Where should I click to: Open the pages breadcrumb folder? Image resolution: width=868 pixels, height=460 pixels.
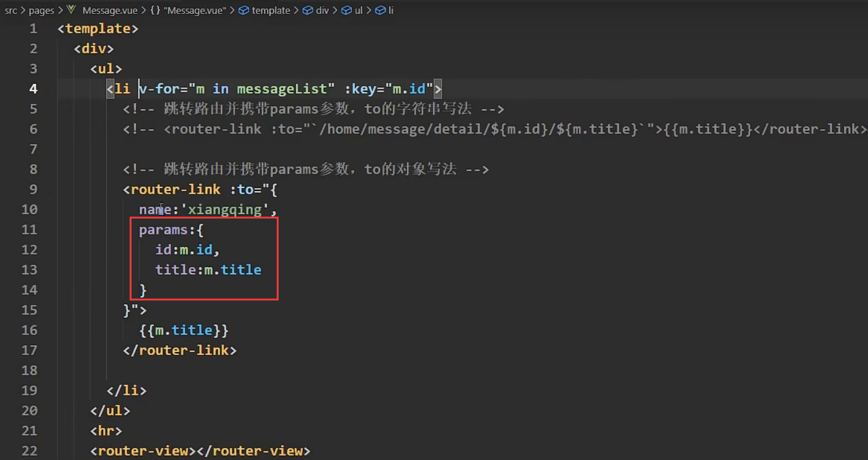coord(42,11)
